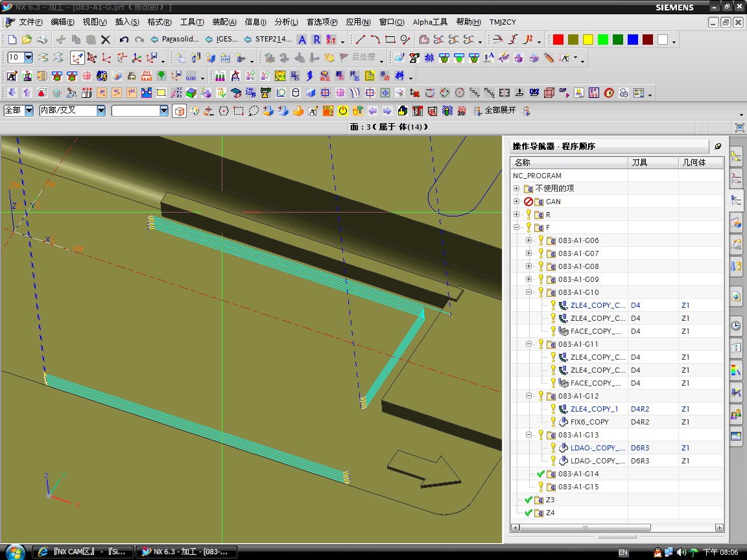
Task: Click the wireframe cube icon in selection bar
Action: [x=180, y=111]
